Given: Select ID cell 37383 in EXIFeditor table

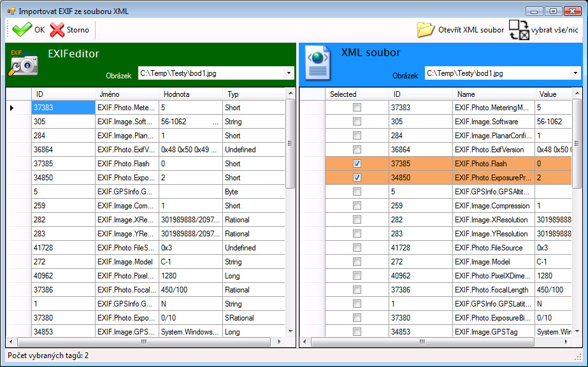Looking at the screenshot, I should click(63, 108).
